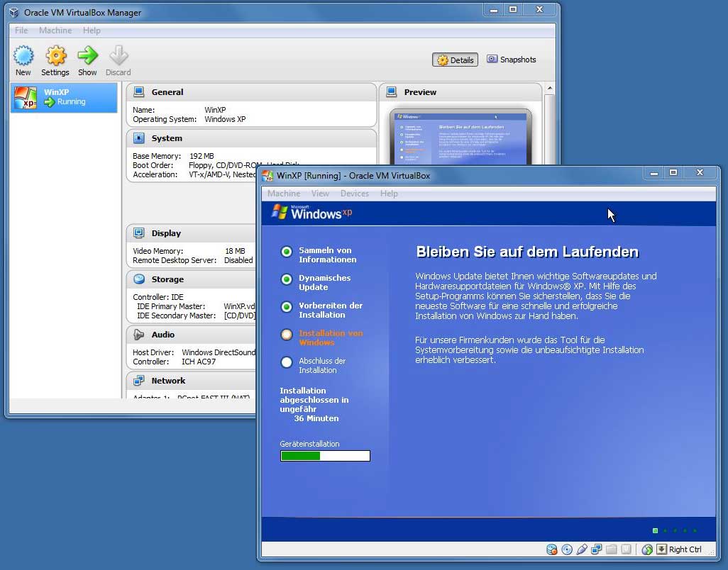Image resolution: width=728 pixels, height=570 pixels.
Task: Click the '36 Minuten' remaining time text
Action: pyautogui.click(x=316, y=418)
